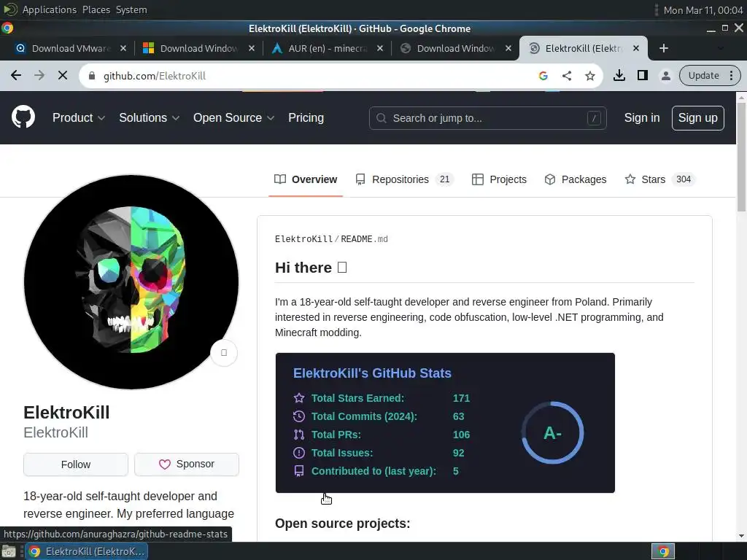Open ElektroKill profile avatar image
747x560 pixels.
(x=131, y=282)
